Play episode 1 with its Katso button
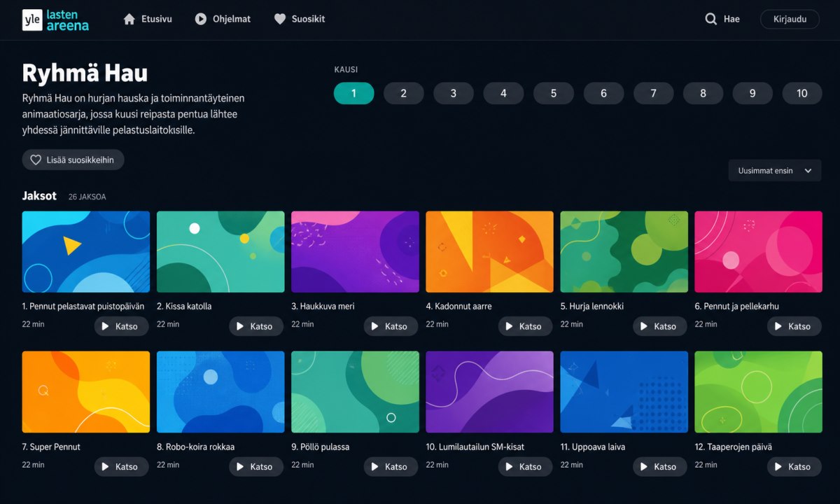This screenshot has height=504, width=840. tap(122, 326)
